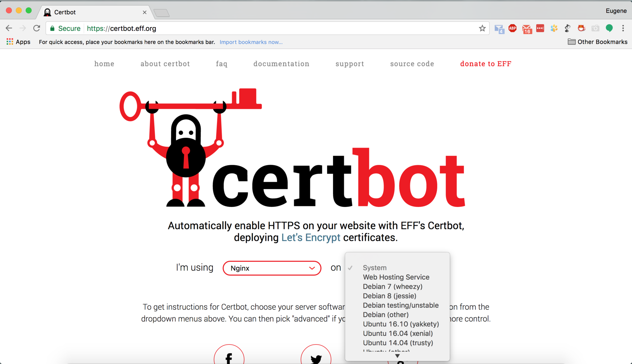Viewport: 632px width, 364px height.
Task: Follow the Let's Encrypt link
Action: pyautogui.click(x=310, y=238)
